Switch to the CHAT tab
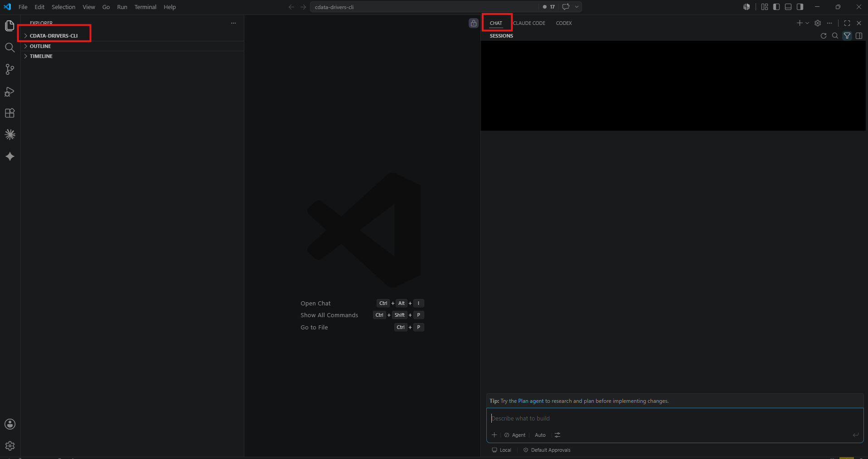The height and width of the screenshot is (459, 868). point(496,23)
